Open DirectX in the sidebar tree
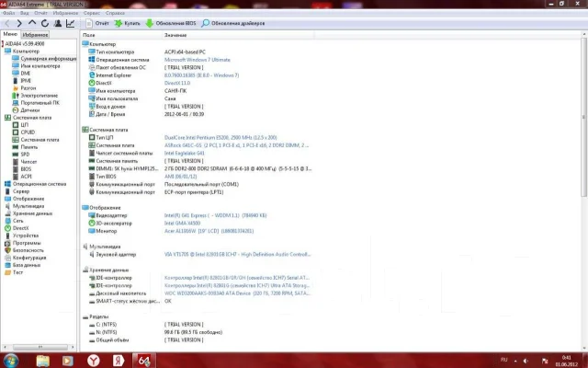Viewport: 588px width, 368px height. tap(20, 228)
